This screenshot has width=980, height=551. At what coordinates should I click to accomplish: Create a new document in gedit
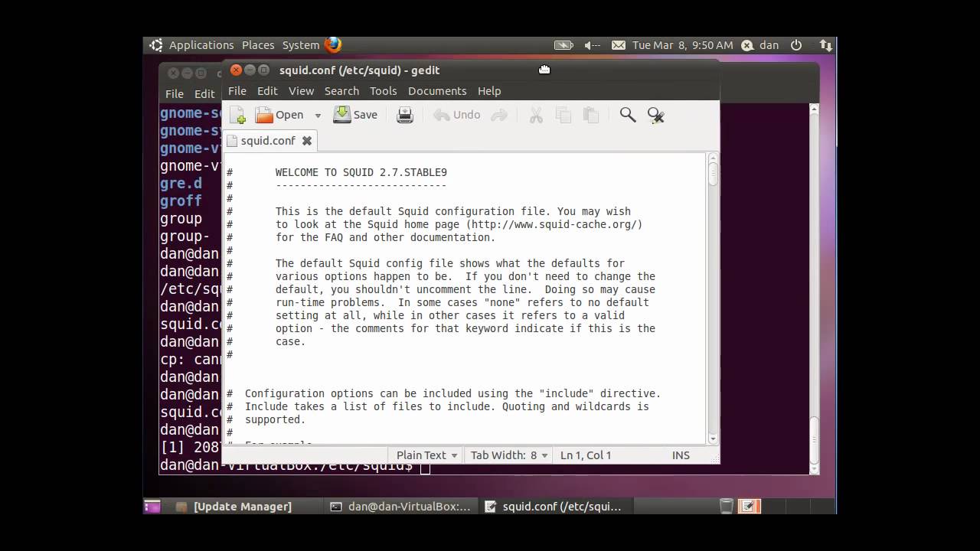point(237,115)
